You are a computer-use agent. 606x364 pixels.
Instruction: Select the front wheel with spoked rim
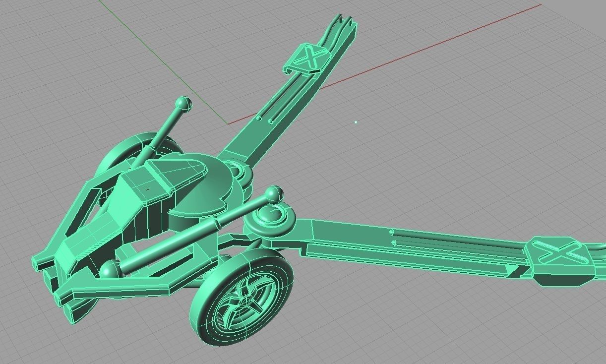(x=242, y=297)
